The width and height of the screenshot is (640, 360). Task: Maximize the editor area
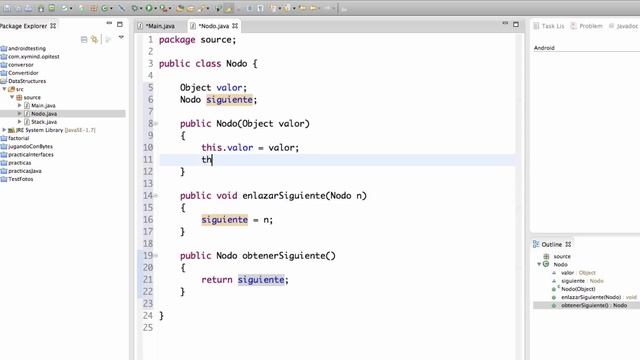click(516, 24)
